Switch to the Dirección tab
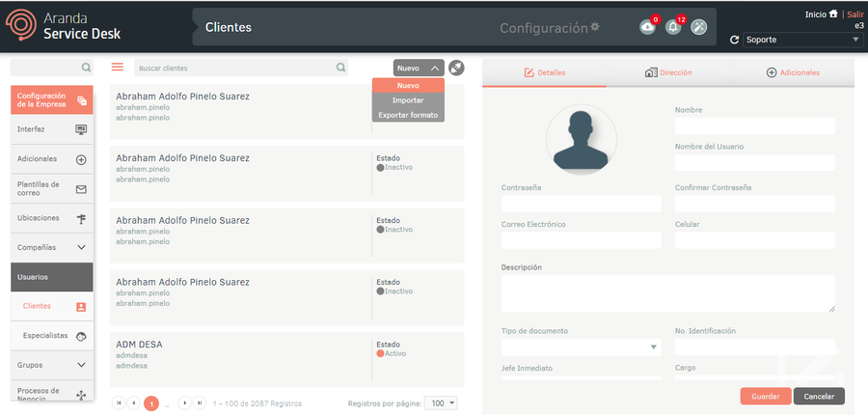The width and height of the screenshot is (868, 417). tap(668, 73)
